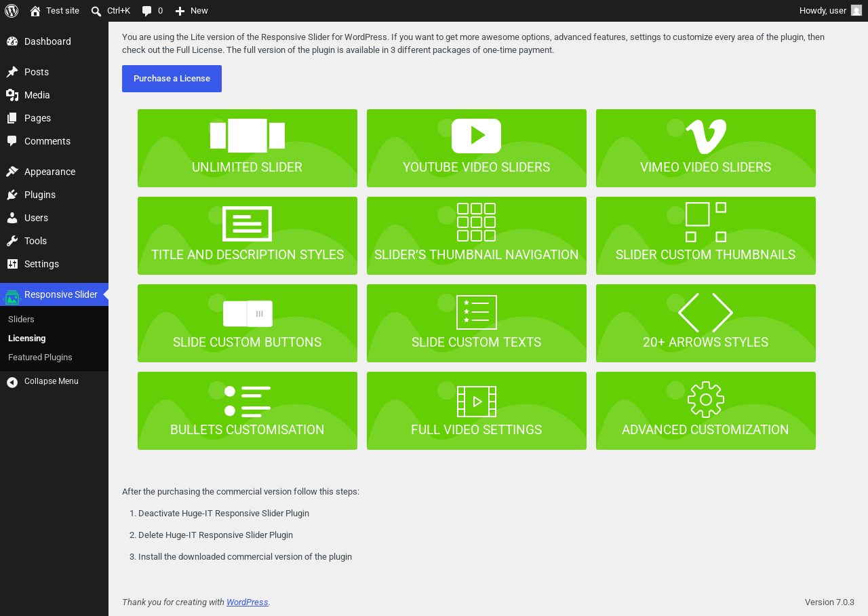Click the thumbnail navigation grid icon
868x616 pixels.
tap(476, 222)
